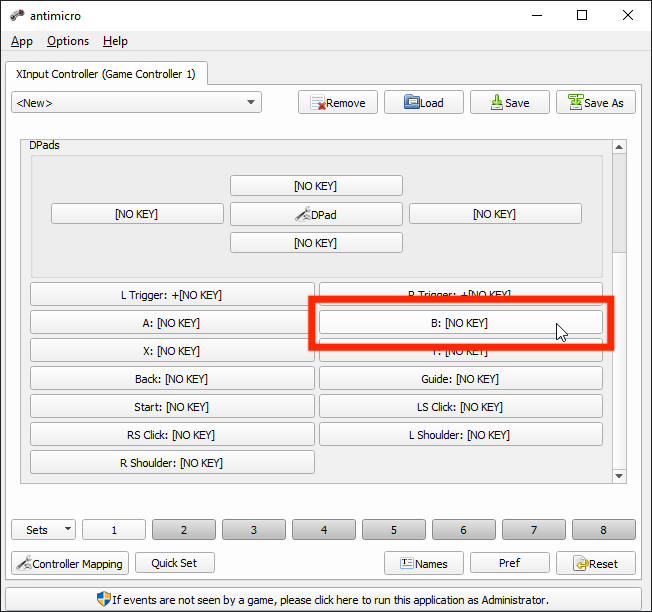This screenshot has height=612, width=652.
Task: Open the central DPad settings button
Action: [x=316, y=214]
